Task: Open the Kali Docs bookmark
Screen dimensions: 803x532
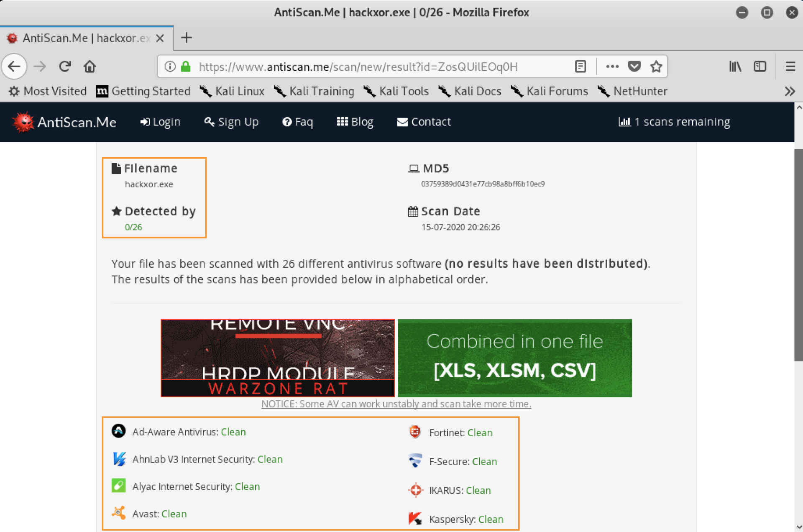Action: (x=470, y=91)
